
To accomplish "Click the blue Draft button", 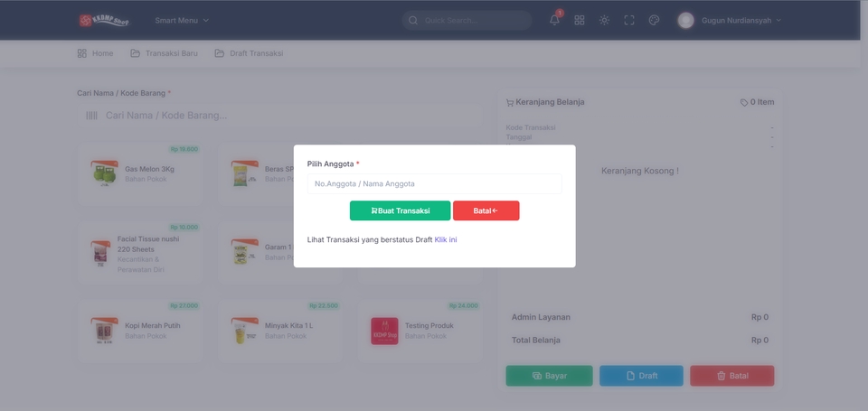I will coord(641,376).
